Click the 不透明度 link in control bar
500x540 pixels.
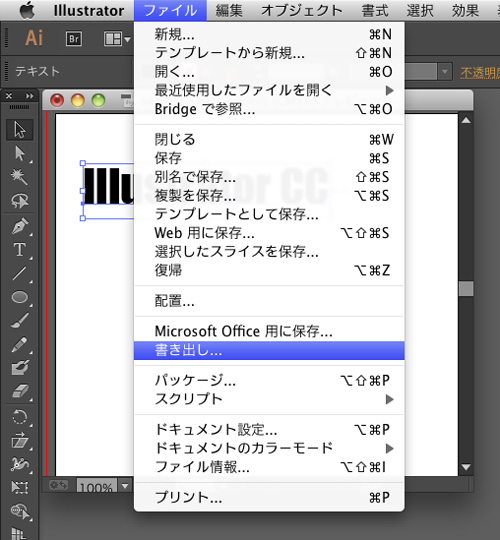pos(480,73)
